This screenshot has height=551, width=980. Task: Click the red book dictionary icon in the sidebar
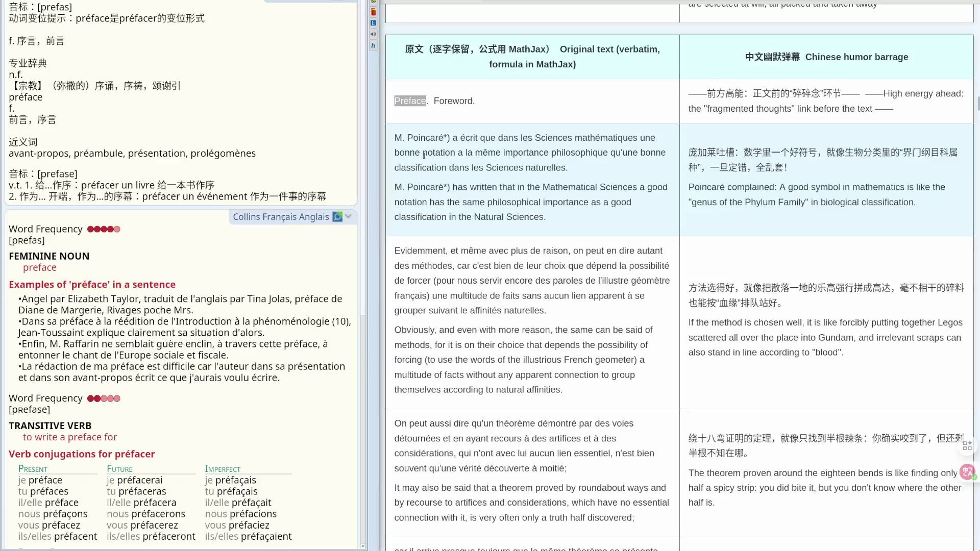coord(373,12)
